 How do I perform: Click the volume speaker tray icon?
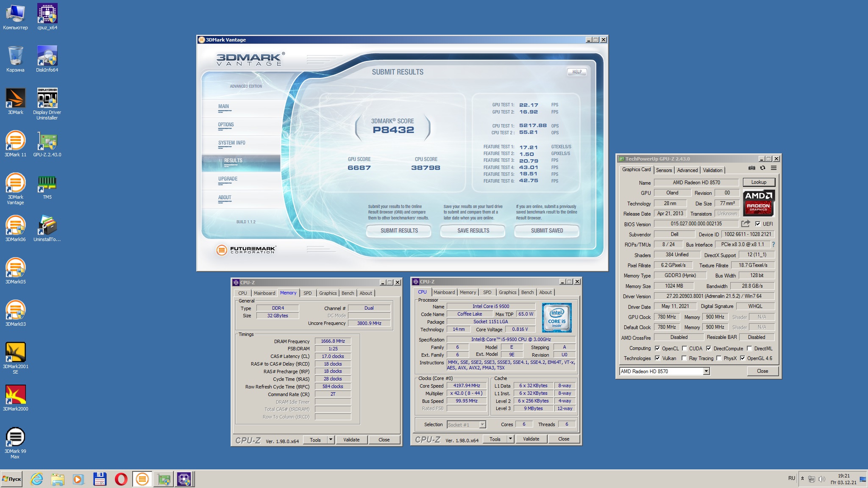[821, 479]
